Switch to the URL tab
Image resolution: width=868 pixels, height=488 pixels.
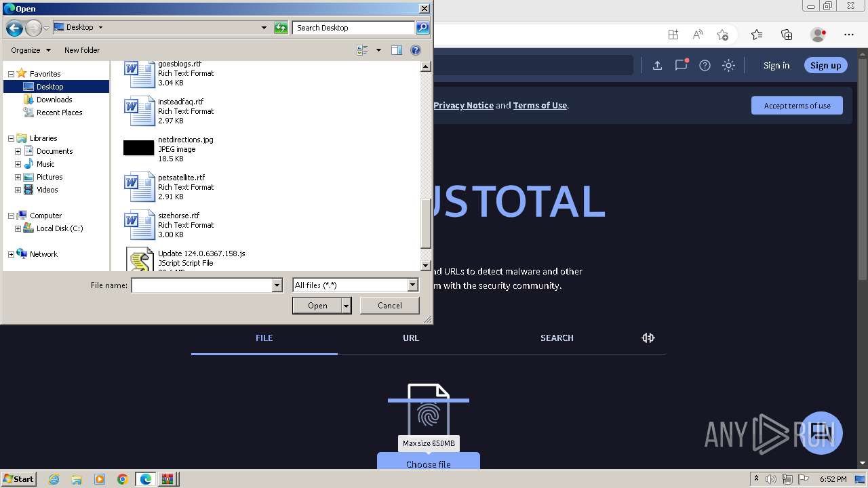pyautogui.click(x=411, y=338)
